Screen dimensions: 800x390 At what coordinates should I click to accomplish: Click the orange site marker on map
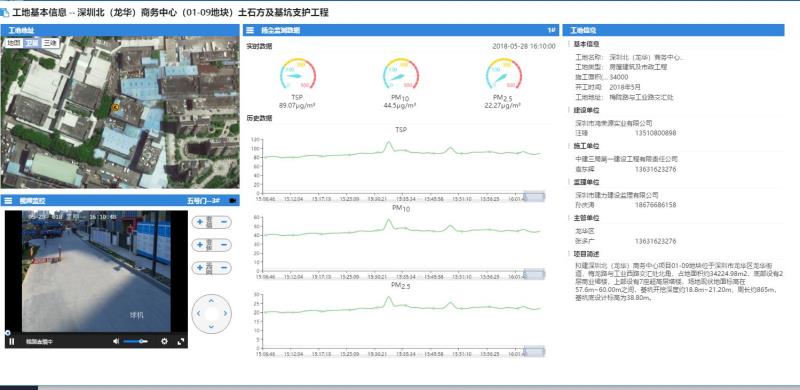tap(116, 107)
